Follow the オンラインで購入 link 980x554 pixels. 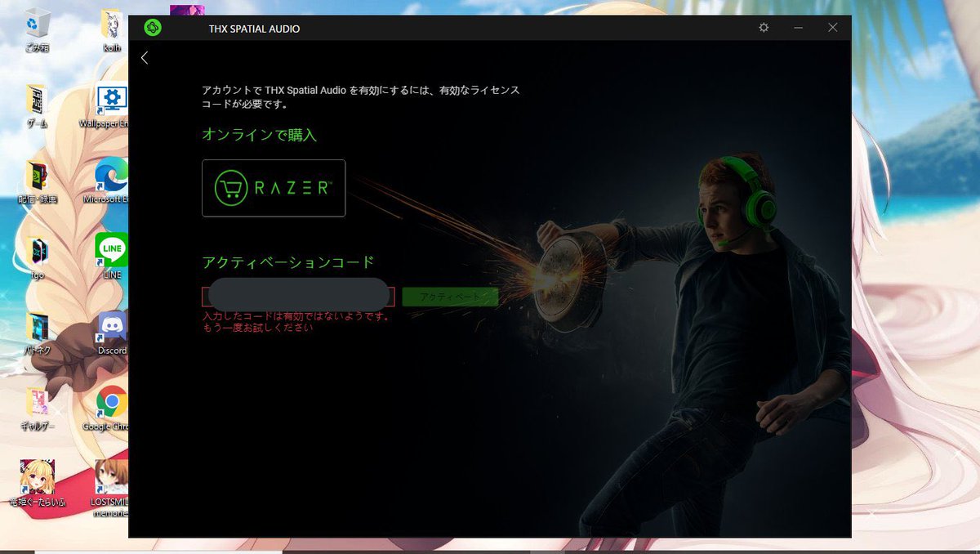pyautogui.click(x=260, y=135)
